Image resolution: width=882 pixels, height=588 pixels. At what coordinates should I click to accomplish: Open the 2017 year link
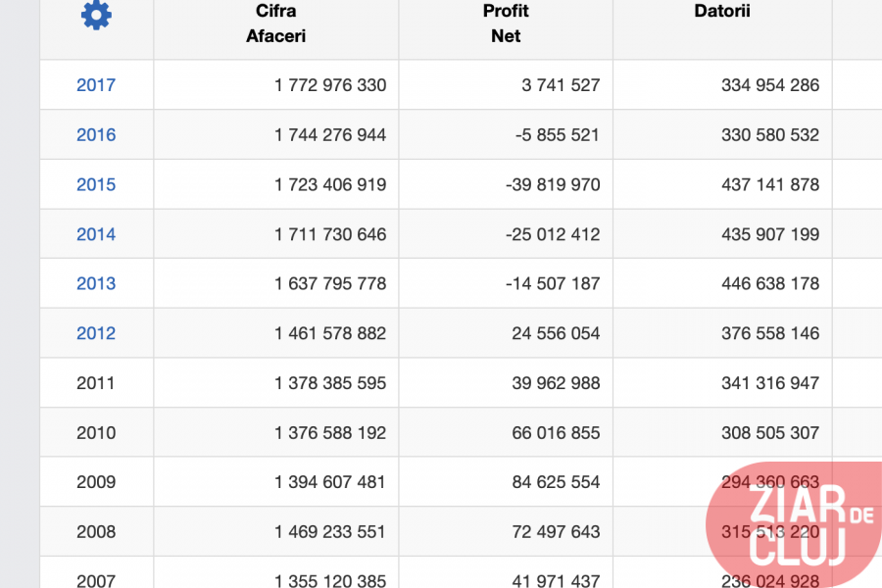click(96, 85)
